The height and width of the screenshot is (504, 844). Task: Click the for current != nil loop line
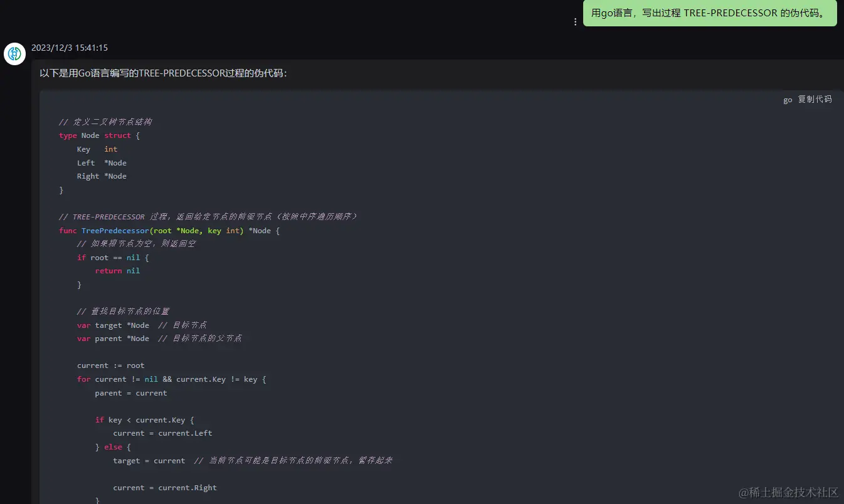(172, 379)
